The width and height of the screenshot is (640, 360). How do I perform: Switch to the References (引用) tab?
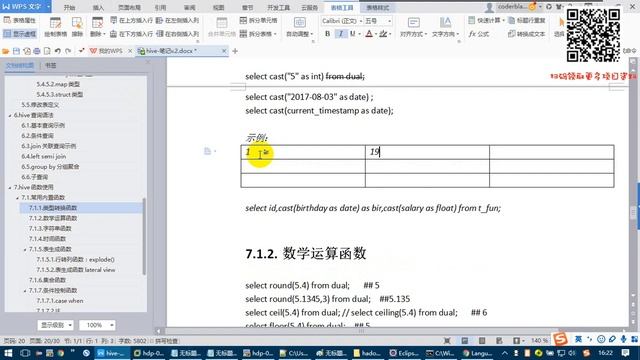[x=160, y=7]
